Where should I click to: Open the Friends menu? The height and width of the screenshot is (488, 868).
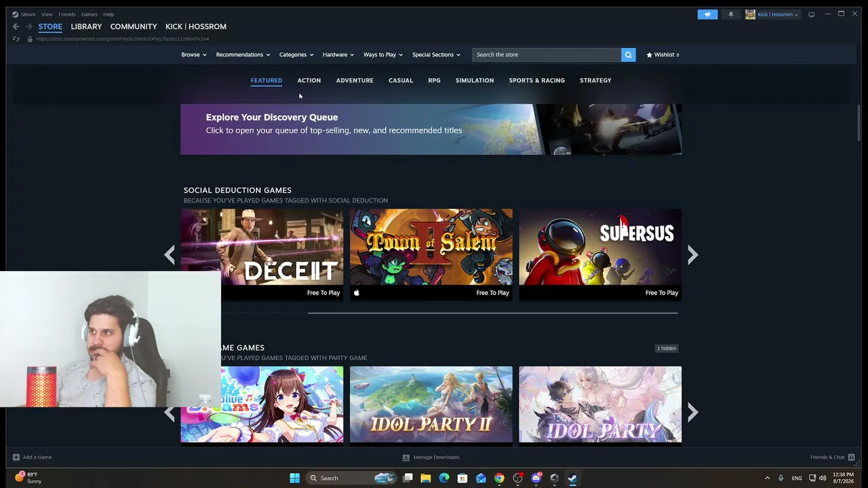[x=67, y=14]
